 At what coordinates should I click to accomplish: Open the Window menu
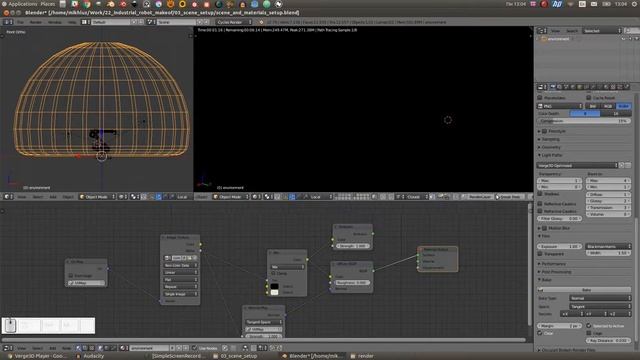coord(55,22)
